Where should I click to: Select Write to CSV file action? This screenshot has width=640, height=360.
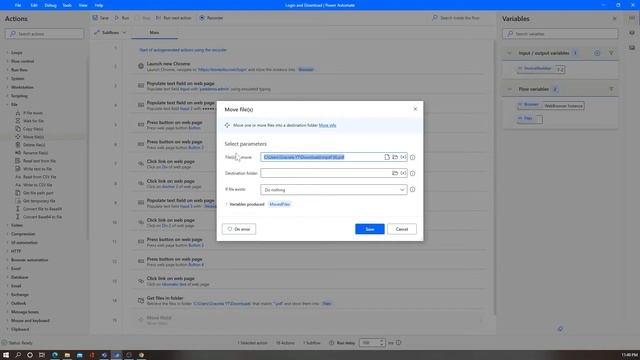pos(37,185)
